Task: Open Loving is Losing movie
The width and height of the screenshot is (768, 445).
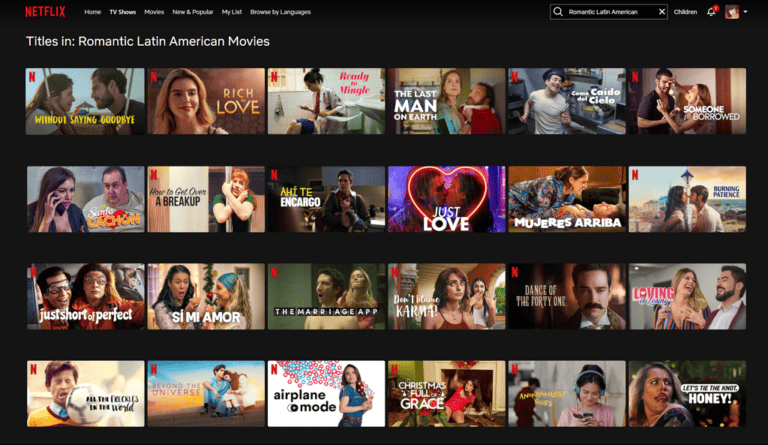Action: (x=687, y=296)
